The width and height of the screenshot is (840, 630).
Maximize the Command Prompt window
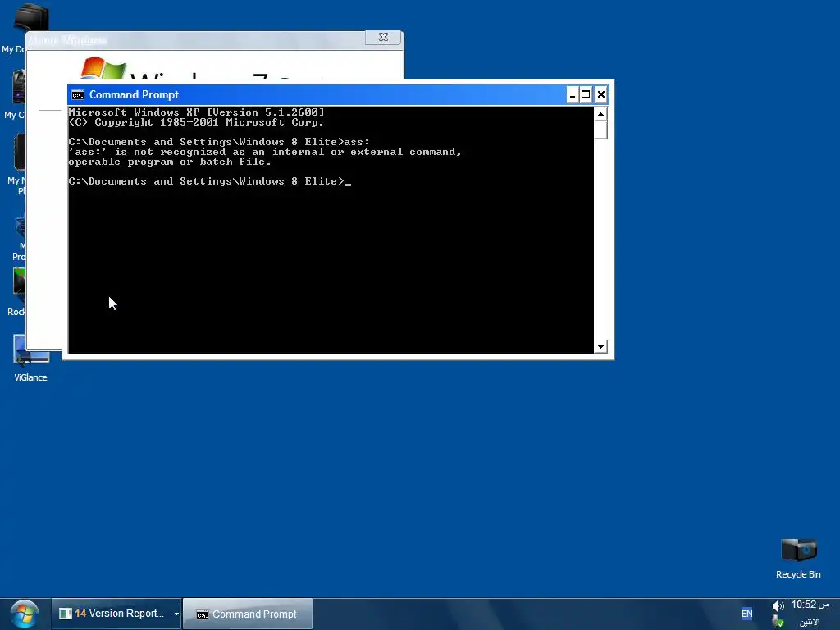point(586,95)
